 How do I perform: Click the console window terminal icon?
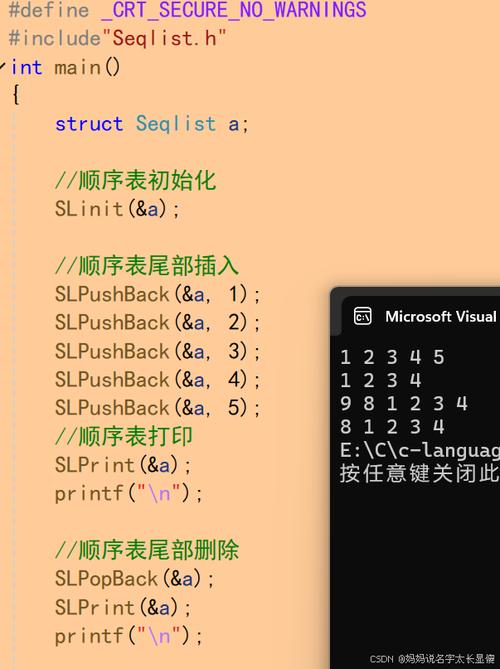(363, 316)
